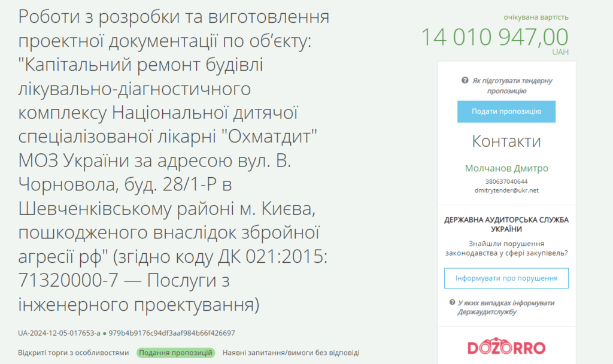Image resolution: width=613 pixels, height=364 pixels.
Task: Click 'Наявні запитання/вимоги без відповіді' text
Action: 291,353
